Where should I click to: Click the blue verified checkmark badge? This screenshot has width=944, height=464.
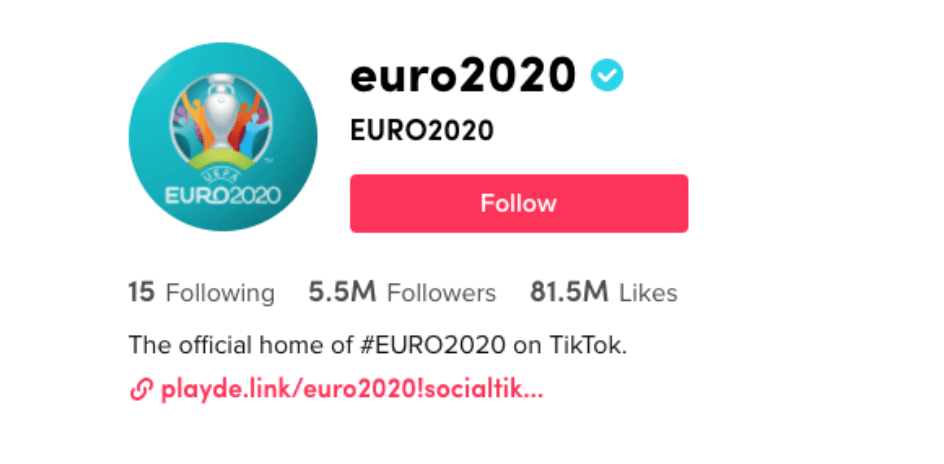(x=606, y=75)
